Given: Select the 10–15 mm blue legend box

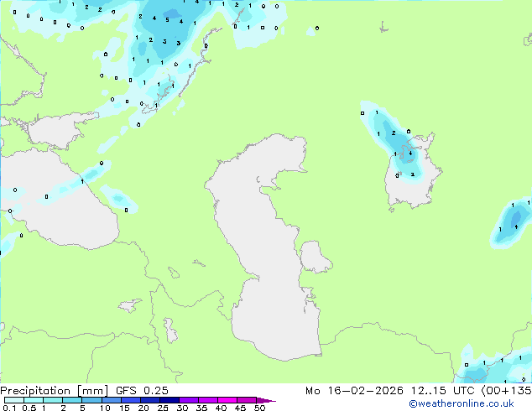Looking at the screenshot, I should coord(111,400).
